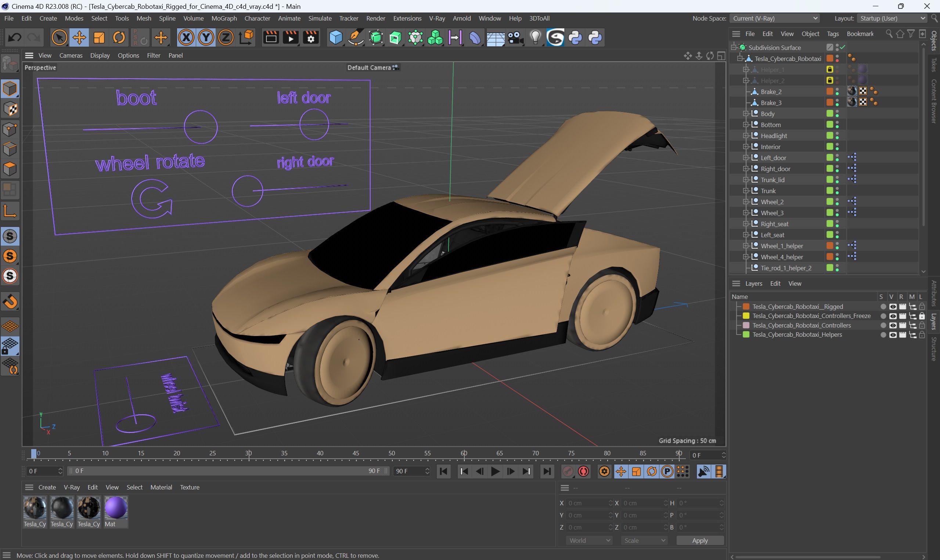940x560 pixels.
Task: Click the MoGraph Cloner icon
Action: click(x=436, y=37)
